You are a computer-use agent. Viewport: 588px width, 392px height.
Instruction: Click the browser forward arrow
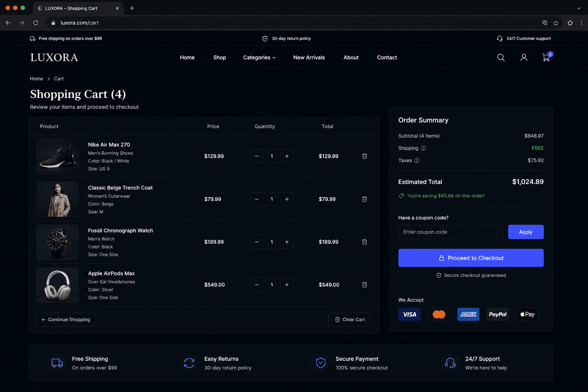[21, 23]
